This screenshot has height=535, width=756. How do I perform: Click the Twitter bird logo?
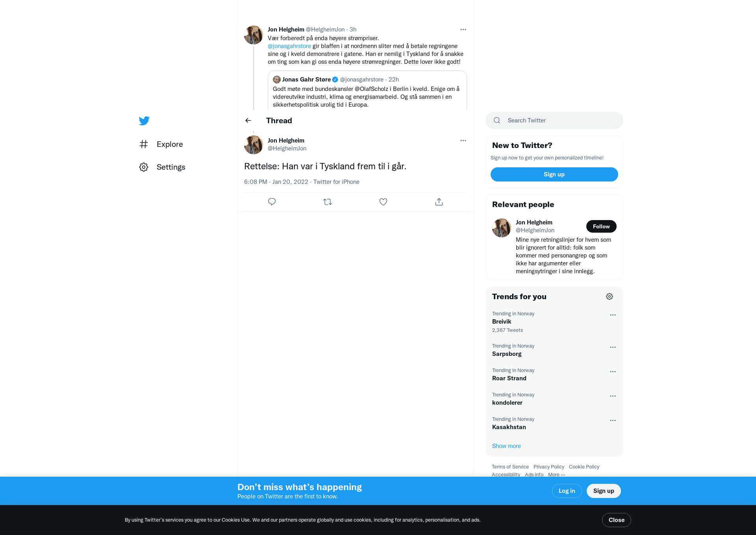144,120
